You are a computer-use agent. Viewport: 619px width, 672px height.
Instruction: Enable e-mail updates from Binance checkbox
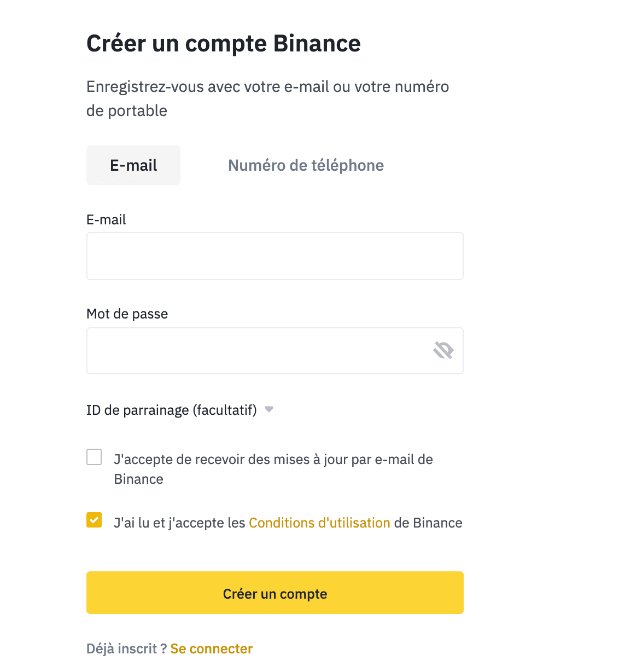(94, 457)
